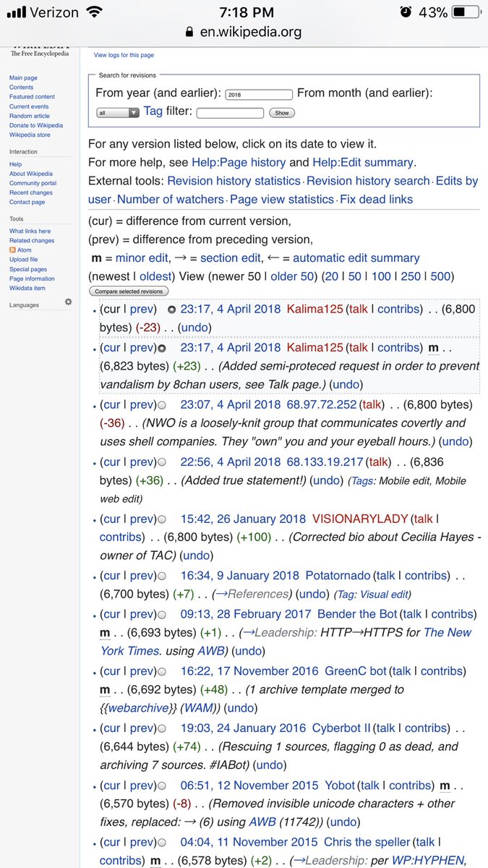This screenshot has width=488, height=868.
Task: Show 500 revisions per page
Action: tap(440, 276)
